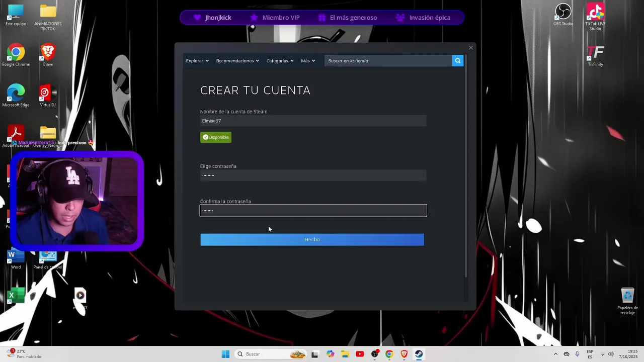
Task: Expand the Más dropdown menu
Action: 308,61
